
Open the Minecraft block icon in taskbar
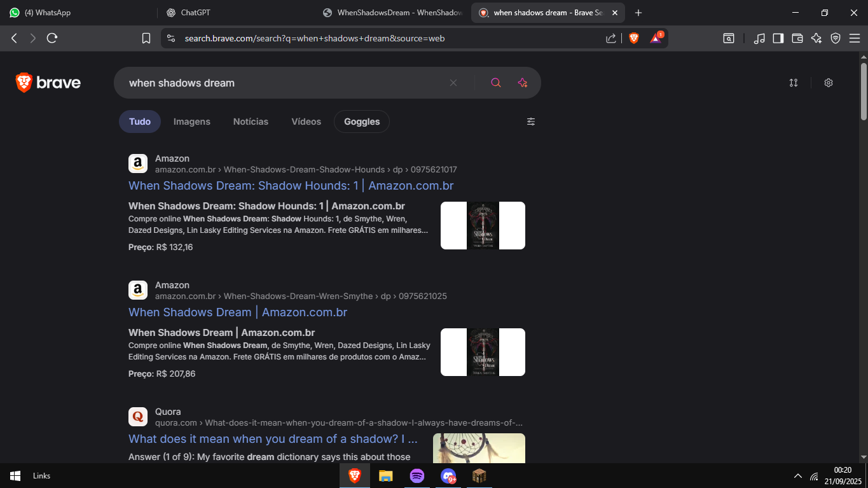point(479,476)
